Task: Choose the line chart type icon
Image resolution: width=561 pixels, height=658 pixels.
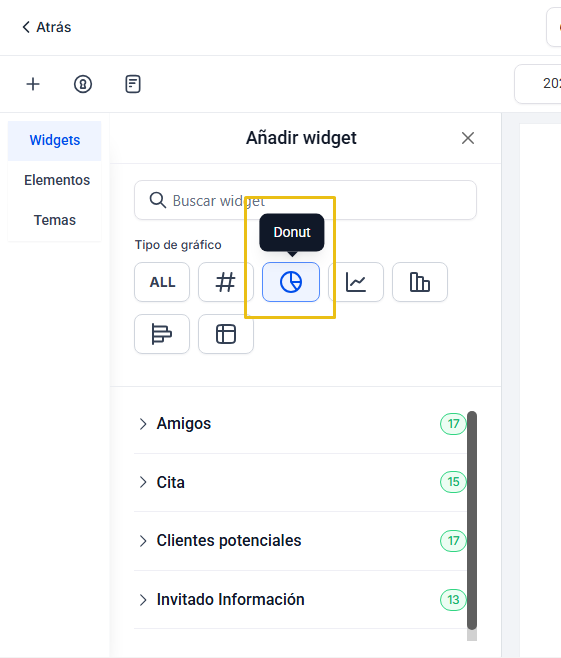Action: [x=356, y=282]
